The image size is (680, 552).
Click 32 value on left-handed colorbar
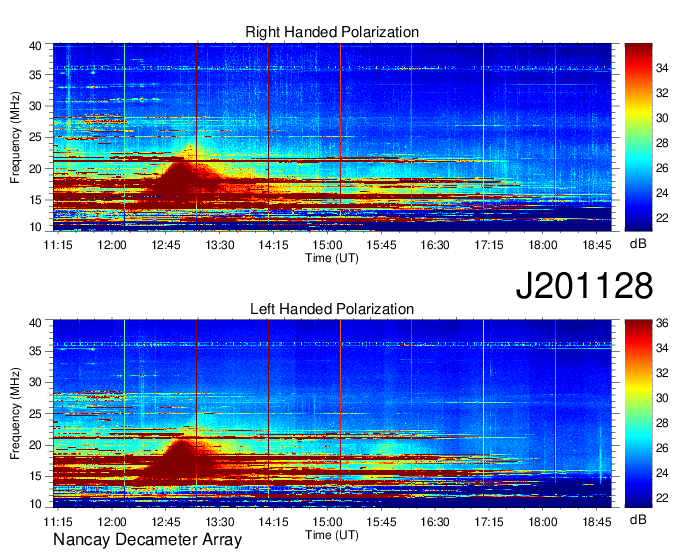coord(662,373)
